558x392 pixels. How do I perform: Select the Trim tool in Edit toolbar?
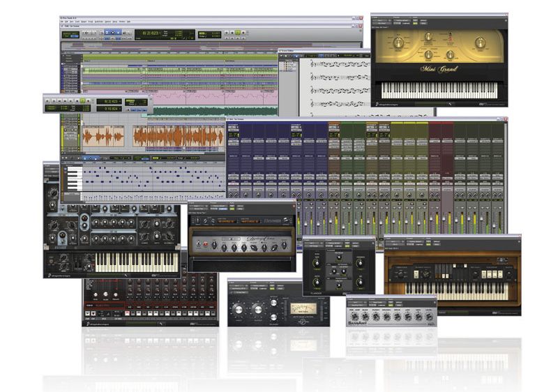107,33
